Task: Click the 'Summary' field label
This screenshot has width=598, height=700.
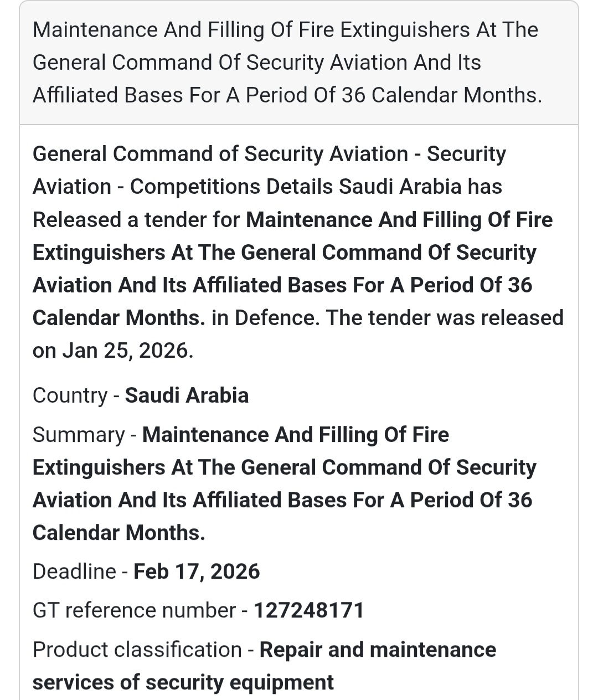Action: 79,435
